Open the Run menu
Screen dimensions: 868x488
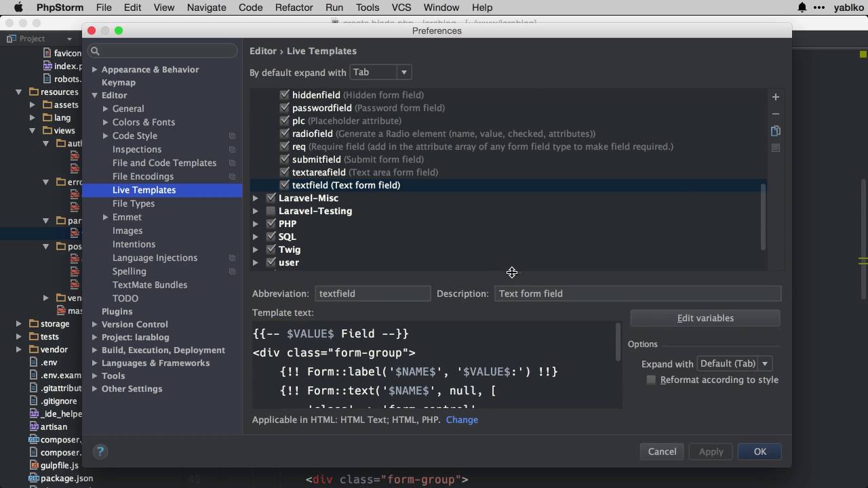[x=334, y=7]
